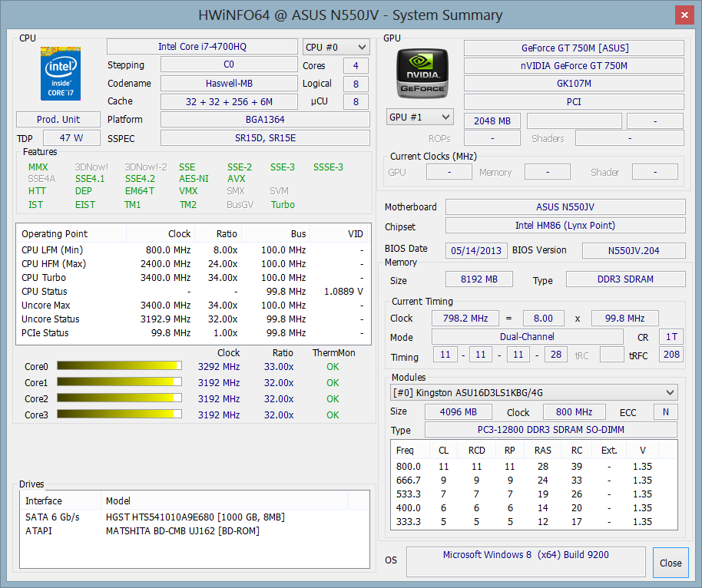Click the Prod. Unit field
Screen dimensions: 702x588
[x=58, y=120]
